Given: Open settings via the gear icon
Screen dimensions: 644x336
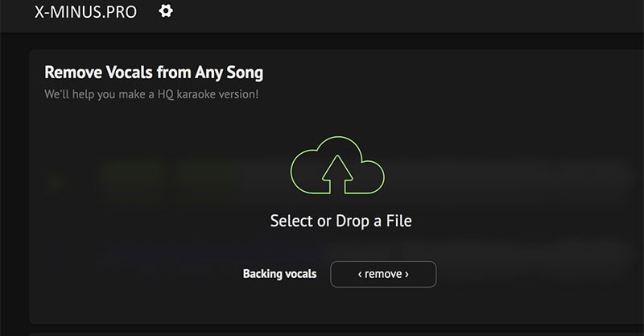Looking at the screenshot, I should pos(166,11).
